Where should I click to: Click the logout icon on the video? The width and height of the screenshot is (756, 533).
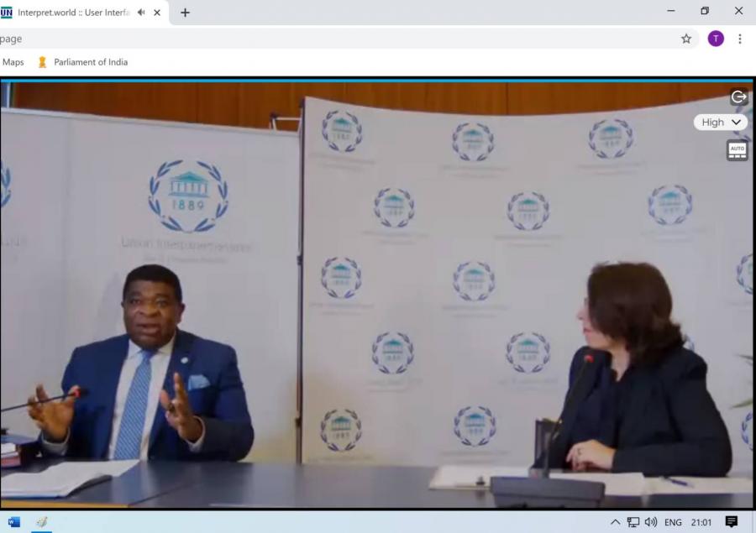point(738,97)
